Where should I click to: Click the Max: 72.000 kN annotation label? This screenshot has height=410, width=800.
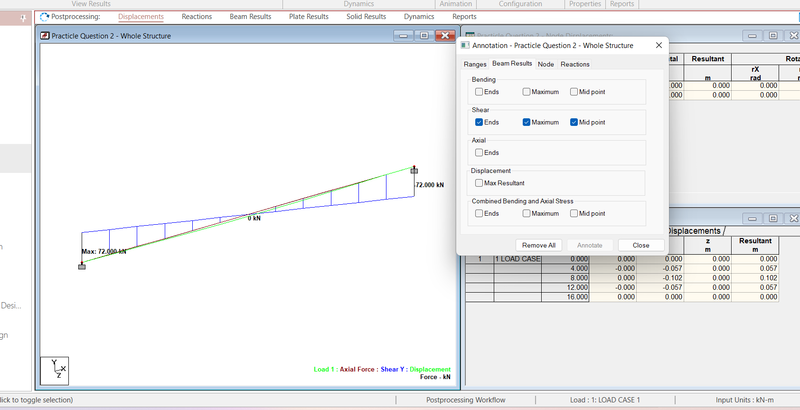coord(104,251)
